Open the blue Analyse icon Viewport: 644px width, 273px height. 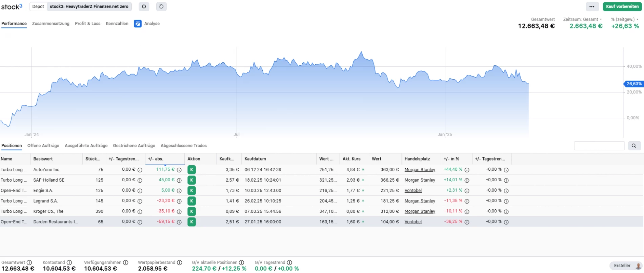tap(138, 24)
